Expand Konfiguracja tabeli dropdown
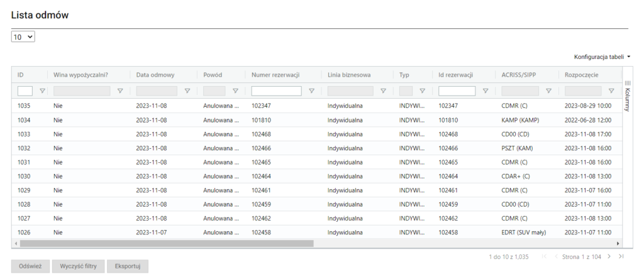 point(602,57)
